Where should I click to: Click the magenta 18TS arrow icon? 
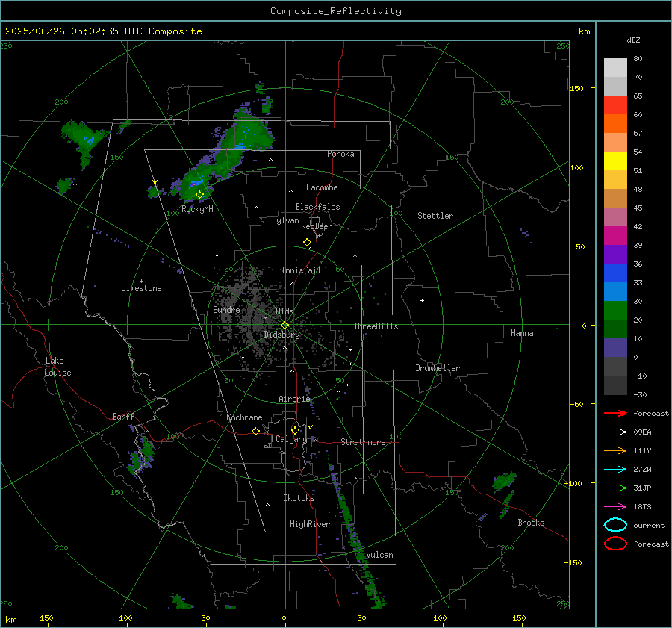[x=615, y=507]
